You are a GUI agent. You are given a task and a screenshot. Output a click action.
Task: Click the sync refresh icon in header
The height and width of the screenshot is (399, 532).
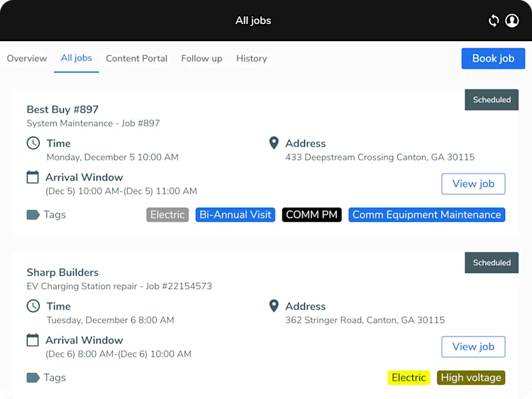pyautogui.click(x=494, y=21)
